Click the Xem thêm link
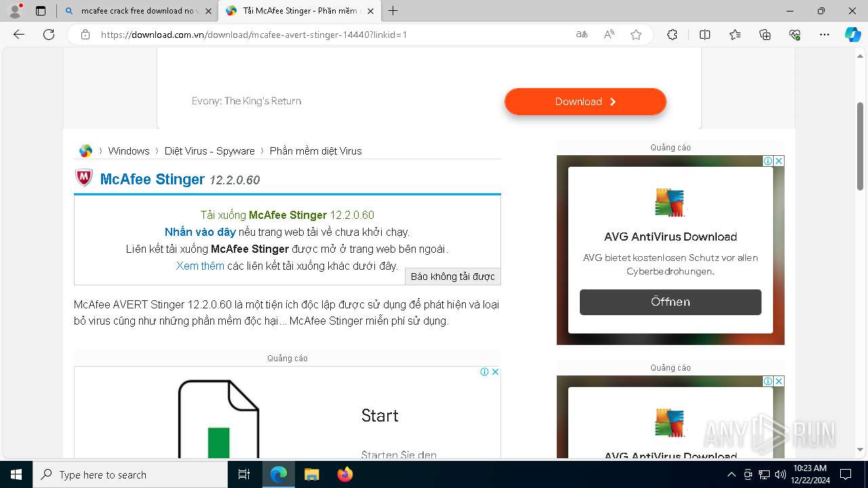This screenshot has width=868, height=488. point(200,266)
